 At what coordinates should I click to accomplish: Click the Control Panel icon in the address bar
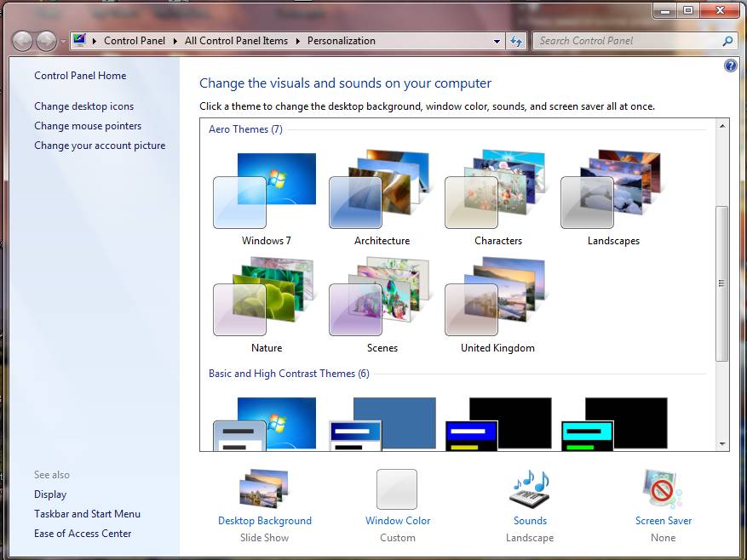(x=79, y=40)
